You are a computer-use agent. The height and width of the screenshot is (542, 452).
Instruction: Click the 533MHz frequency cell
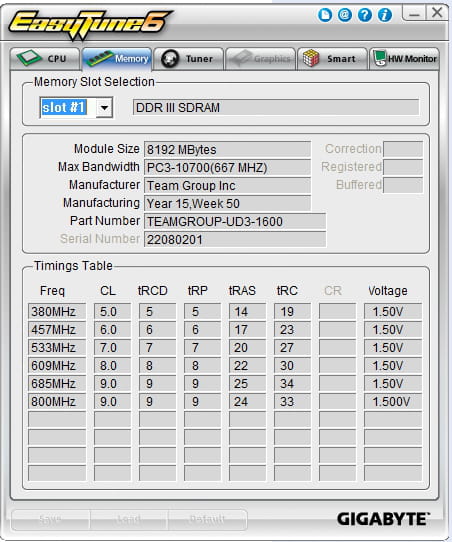tap(57, 347)
